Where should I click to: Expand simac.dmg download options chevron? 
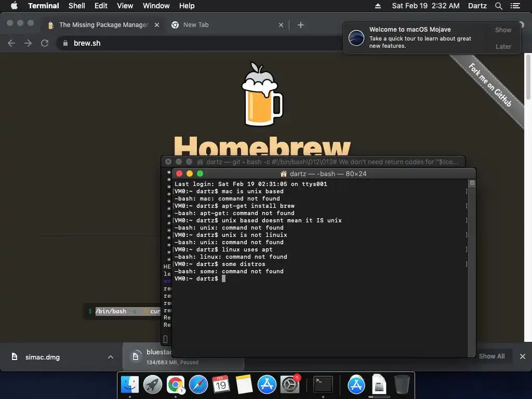[111, 357]
